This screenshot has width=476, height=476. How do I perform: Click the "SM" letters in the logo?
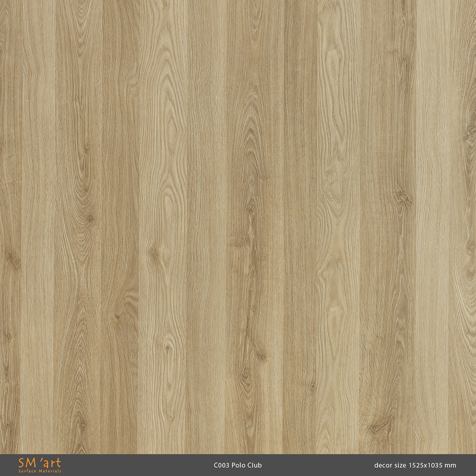25,463
